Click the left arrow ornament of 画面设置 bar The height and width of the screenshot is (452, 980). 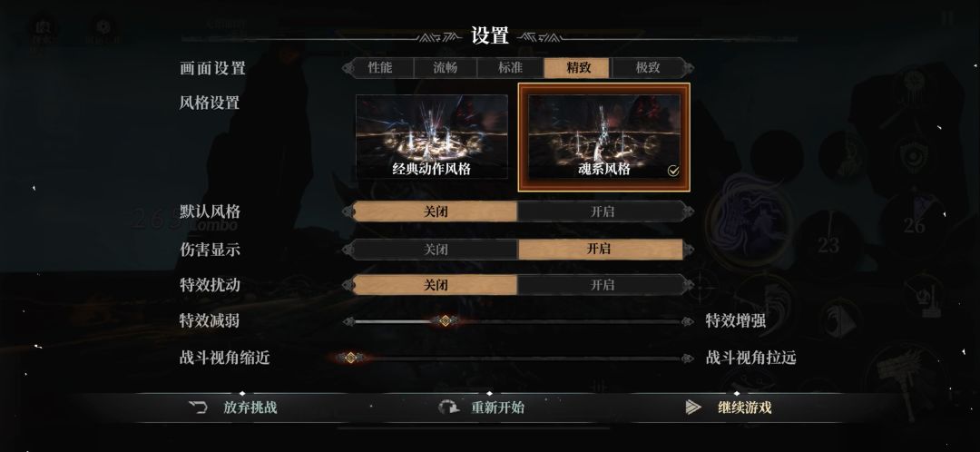[x=348, y=67]
